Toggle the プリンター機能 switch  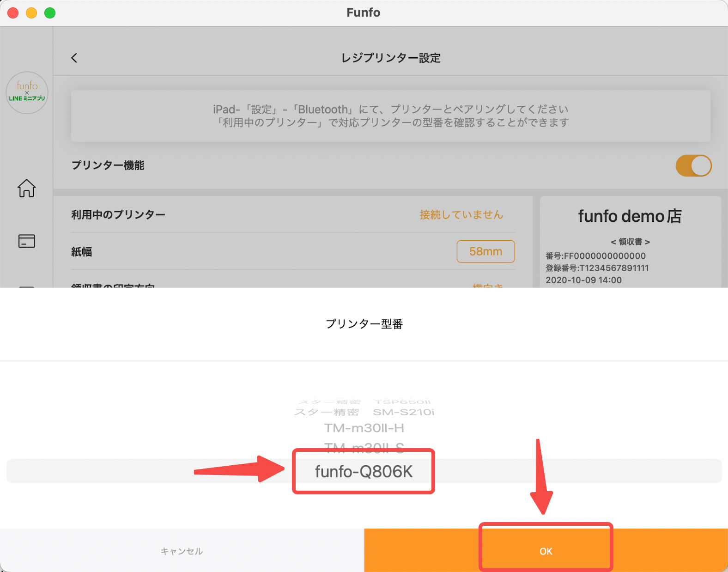pyautogui.click(x=693, y=166)
